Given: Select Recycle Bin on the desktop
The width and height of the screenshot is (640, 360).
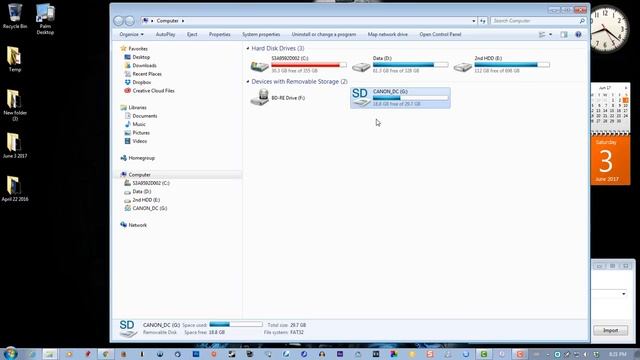Looking at the screenshot, I should coord(15,17).
